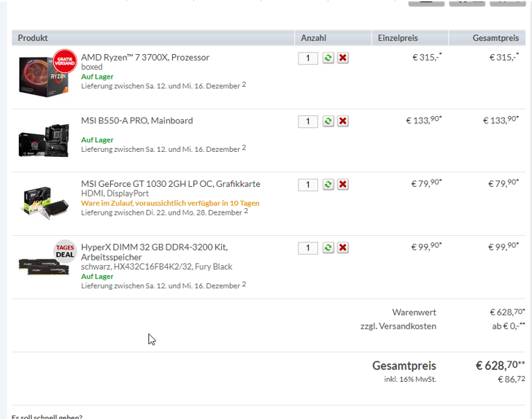Viewport: 532px width, 419px height.
Task: Refresh quantity for MSI B550-A PRO mainboard
Action: (x=328, y=121)
